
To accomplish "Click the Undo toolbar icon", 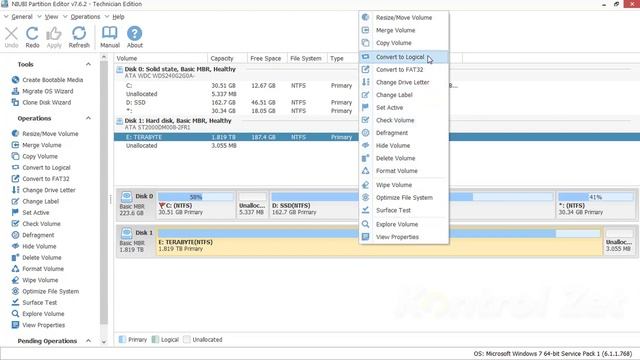I will 11,34.
